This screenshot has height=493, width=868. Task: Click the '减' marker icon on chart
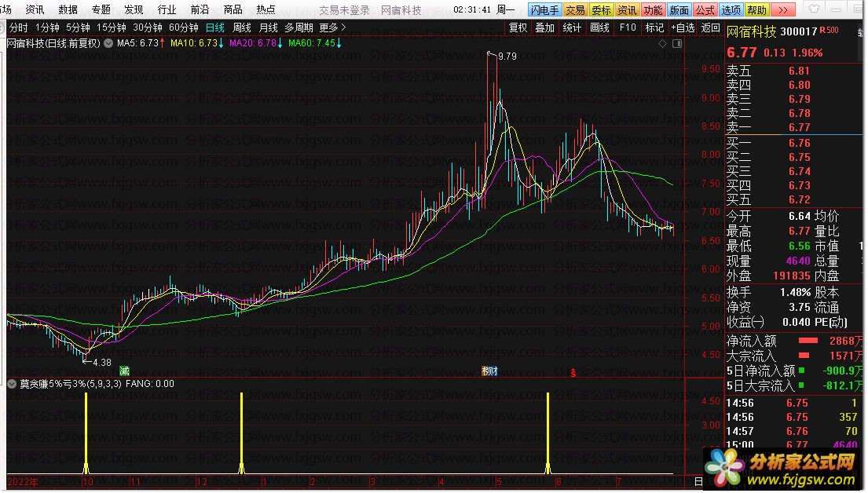(124, 371)
